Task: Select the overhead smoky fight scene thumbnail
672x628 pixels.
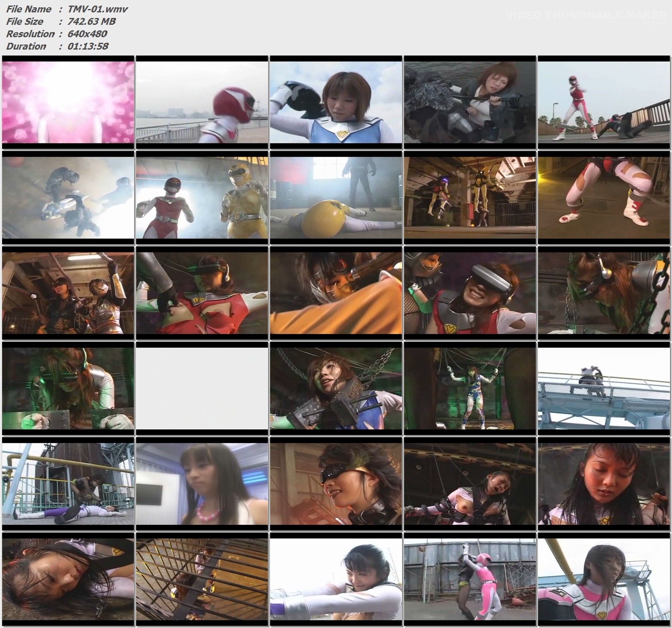Action: 68,198
